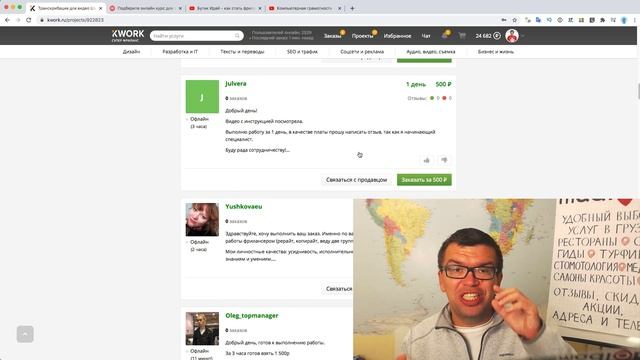Image resolution: width=640 pixels, height=360 pixels.
Task: Focus the Kwork service search field
Action: point(196,36)
